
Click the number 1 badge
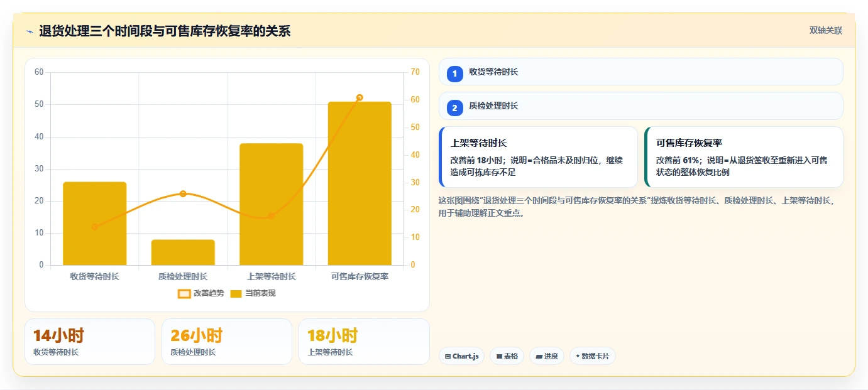(x=455, y=74)
